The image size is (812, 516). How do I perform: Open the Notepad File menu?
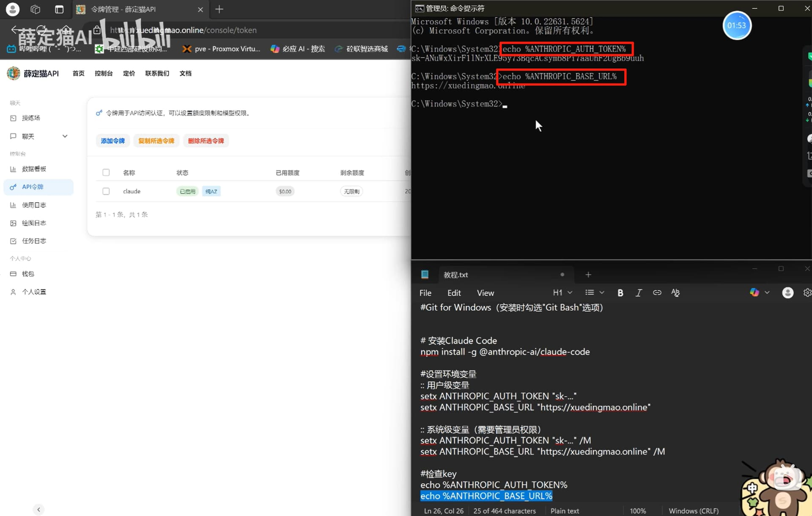(x=425, y=293)
